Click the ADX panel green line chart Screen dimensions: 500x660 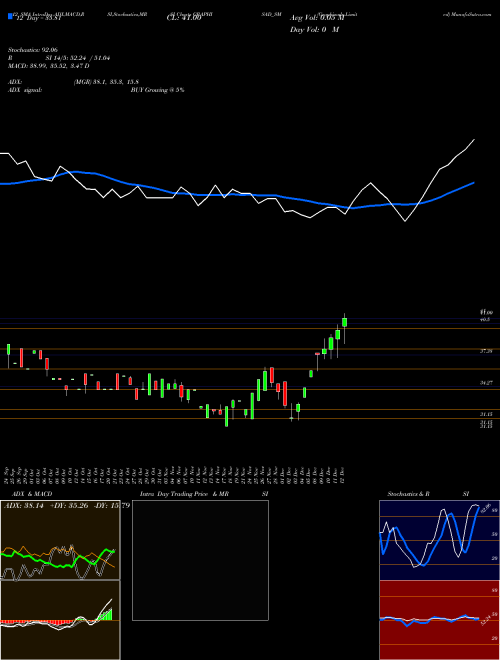[60, 560]
